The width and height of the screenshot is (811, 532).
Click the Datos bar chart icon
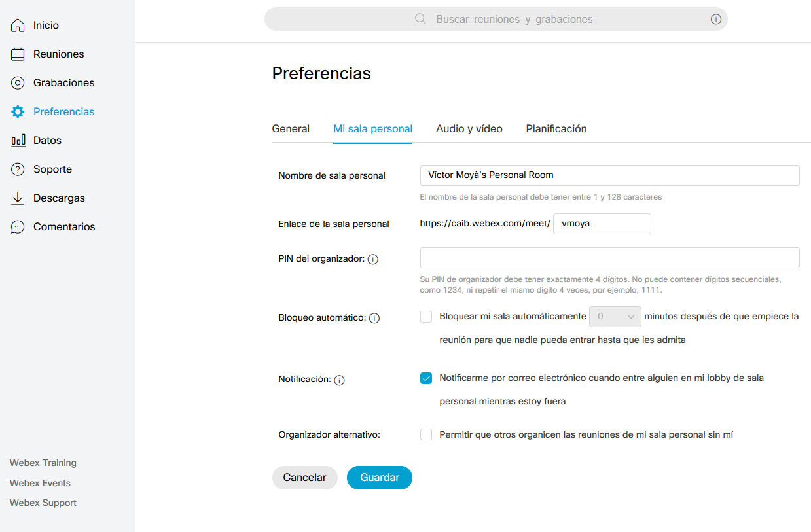pos(18,141)
